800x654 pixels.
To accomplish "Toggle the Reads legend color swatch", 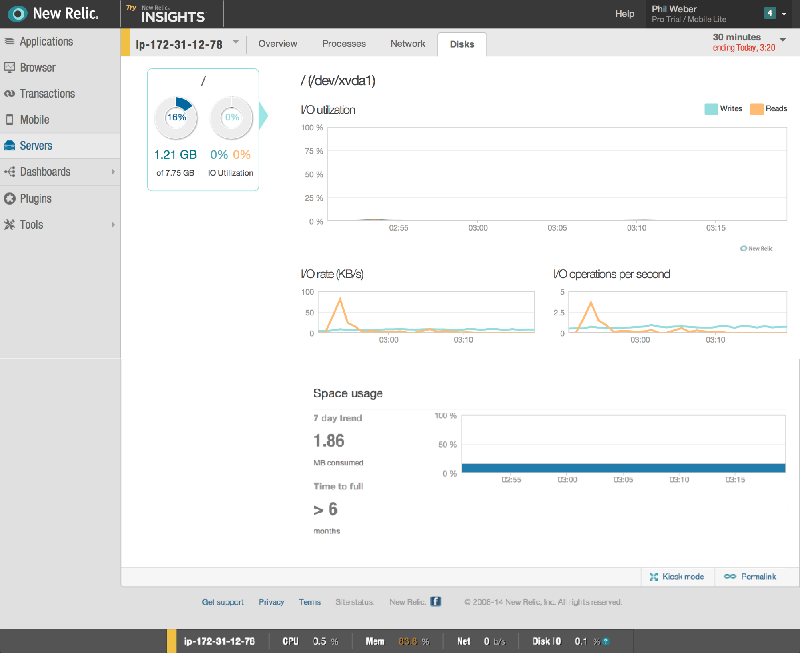I will click(756, 109).
